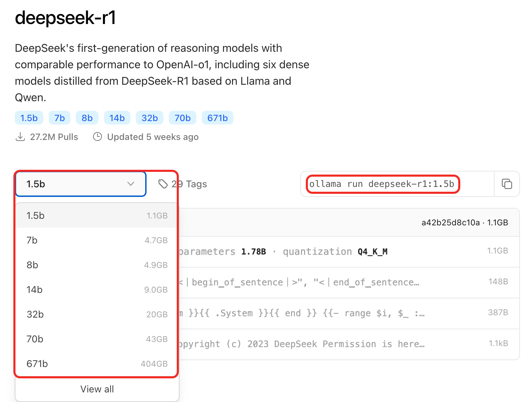Click the blue 1.5b size tag
The height and width of the screenshot is (402, 532).
coord(29,118)
